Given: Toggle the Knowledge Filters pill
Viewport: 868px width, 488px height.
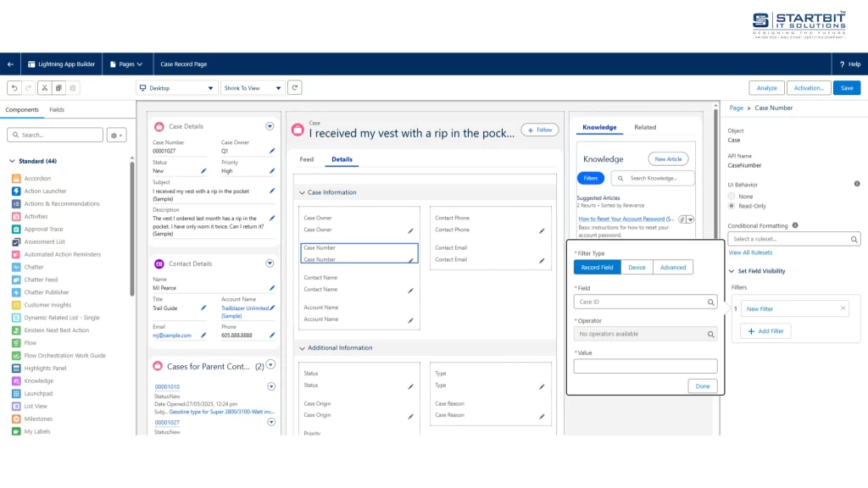Looking at the screenshot, I should click(591, 178).
